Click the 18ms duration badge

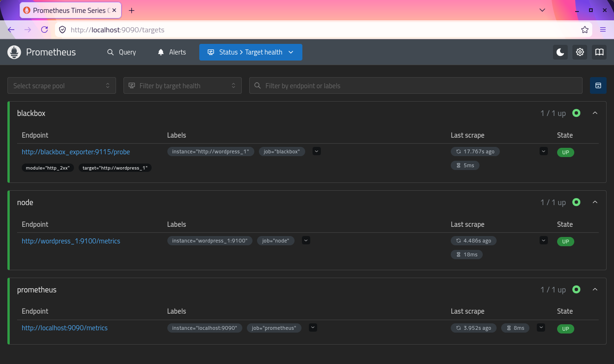coord(467,255)
